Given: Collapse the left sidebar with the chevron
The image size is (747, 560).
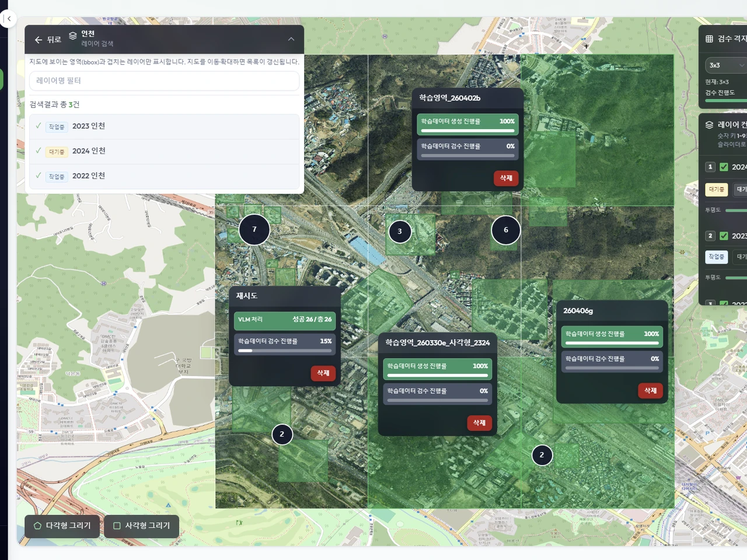Looking at the screenshot, I should pyautogui.click(x=9, y=19).
